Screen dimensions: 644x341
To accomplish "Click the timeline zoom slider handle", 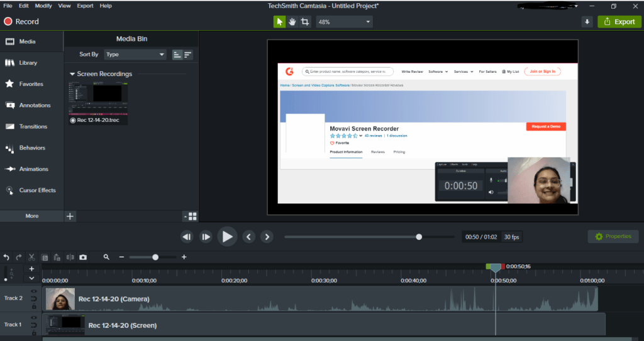I will point(155,257).
